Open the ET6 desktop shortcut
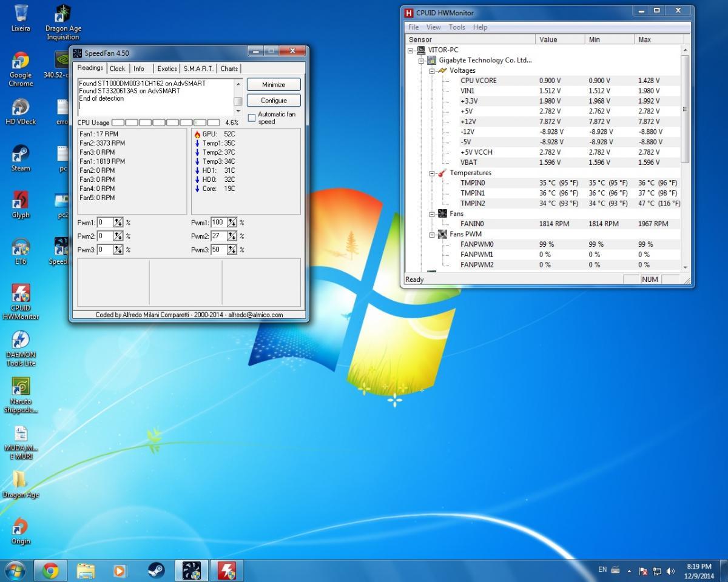The height and width of the screenshot is (582, 728). 21,252
